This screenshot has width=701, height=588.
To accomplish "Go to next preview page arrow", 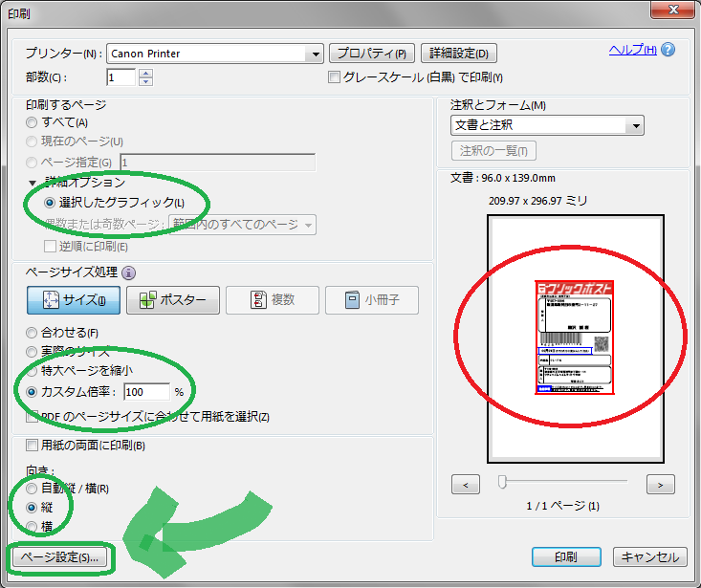I will pyautogui.click(x=660, y=485).
